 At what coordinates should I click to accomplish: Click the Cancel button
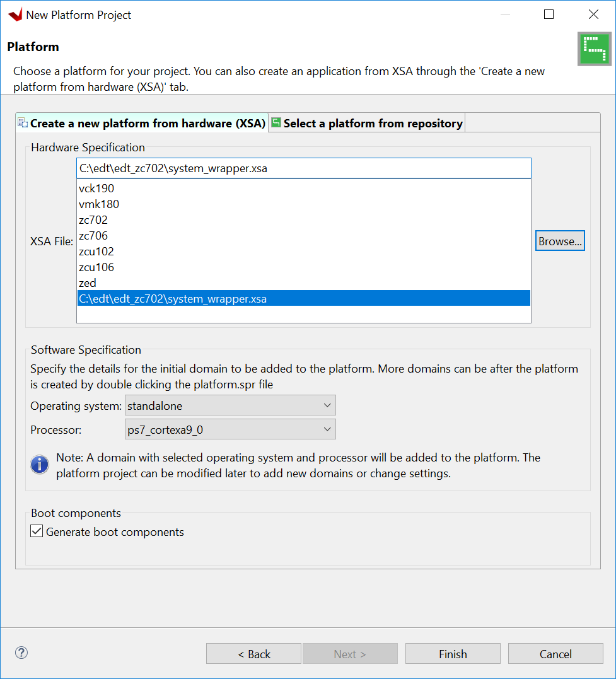(555, 654)
